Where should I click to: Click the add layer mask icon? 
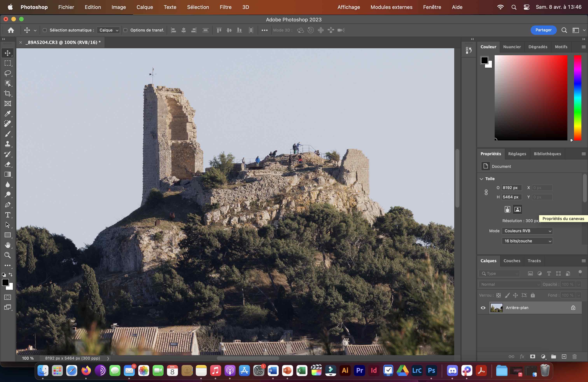tap(533, 357)
